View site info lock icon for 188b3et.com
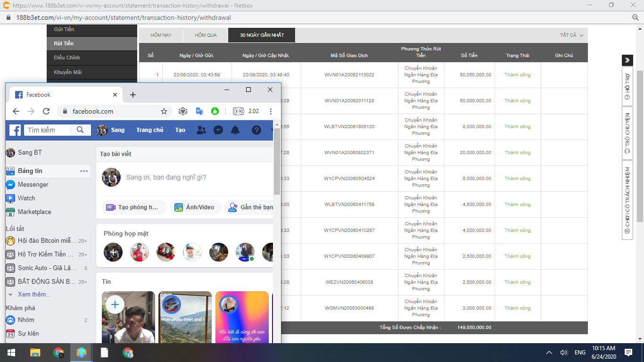Viewport: 644px width, 362px height. [8, 17]
